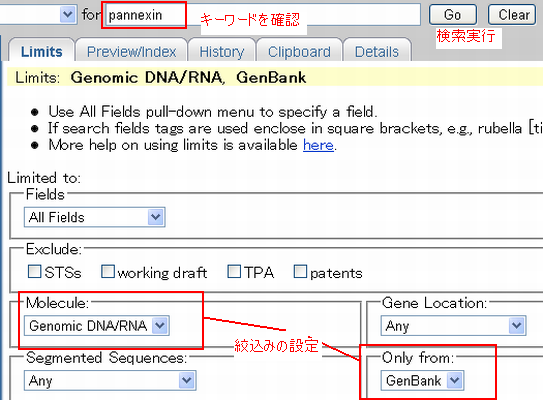Expand the All Fields dropdown
This screenshot has height=400, width=543.
point(95,217)
